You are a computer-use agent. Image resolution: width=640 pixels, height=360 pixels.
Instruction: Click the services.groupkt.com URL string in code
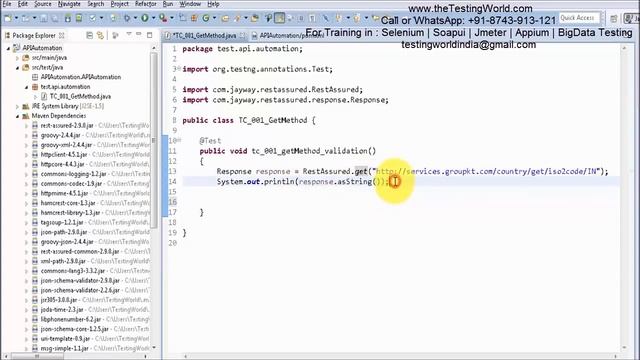(486, 171)
